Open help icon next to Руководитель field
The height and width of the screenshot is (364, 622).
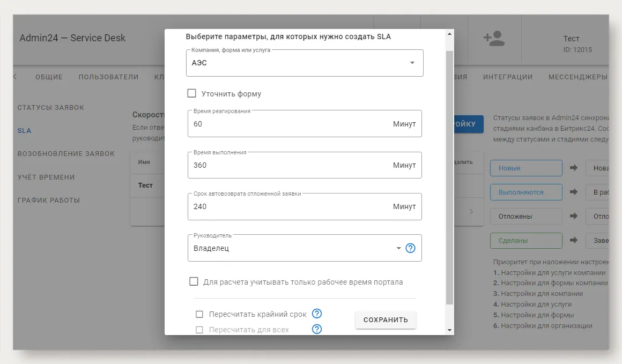(411, 248)
